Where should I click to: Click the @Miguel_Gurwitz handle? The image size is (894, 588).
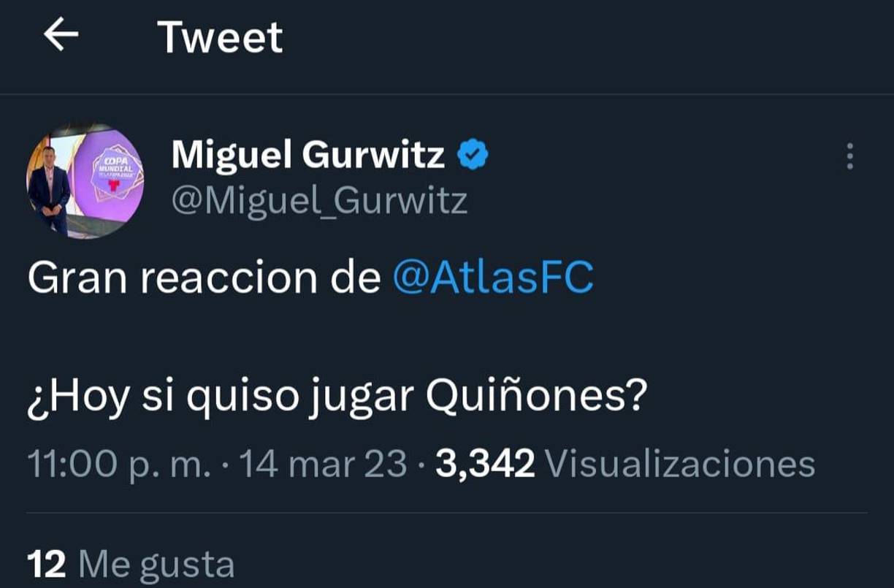click(318, 199)
